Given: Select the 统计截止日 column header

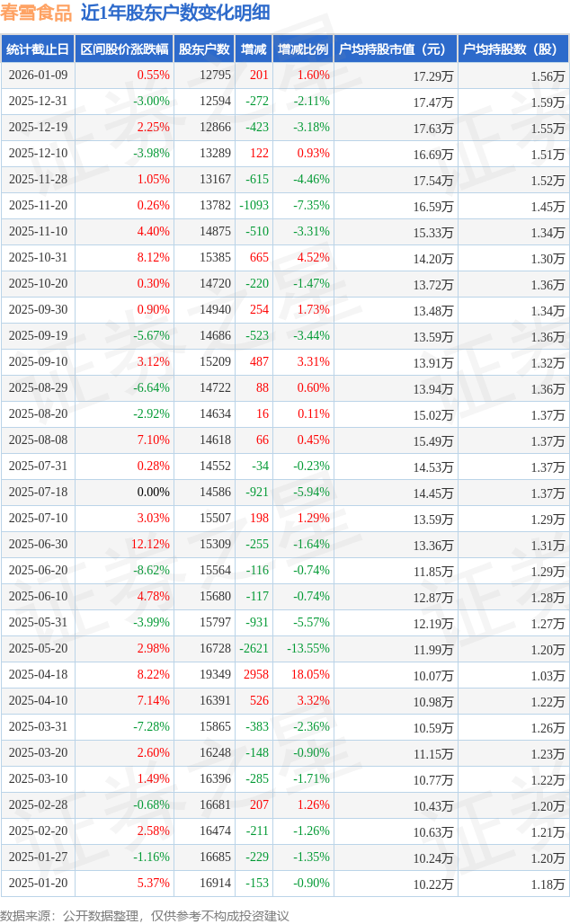Looking at the screenshot, I should click(37, 49).
